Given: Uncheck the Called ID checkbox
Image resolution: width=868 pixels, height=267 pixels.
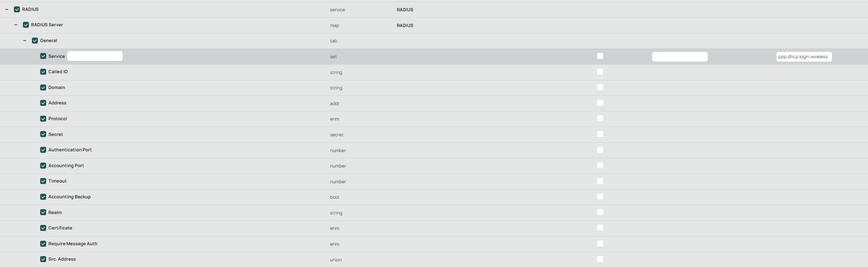Looking at the screenshot, I should click(x=43, y=72).
